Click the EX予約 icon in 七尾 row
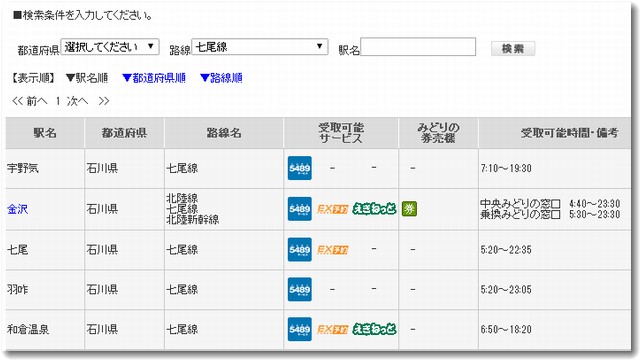Image resolution: width=640 pixels, height=360 pixels. [x=333, y=249]
